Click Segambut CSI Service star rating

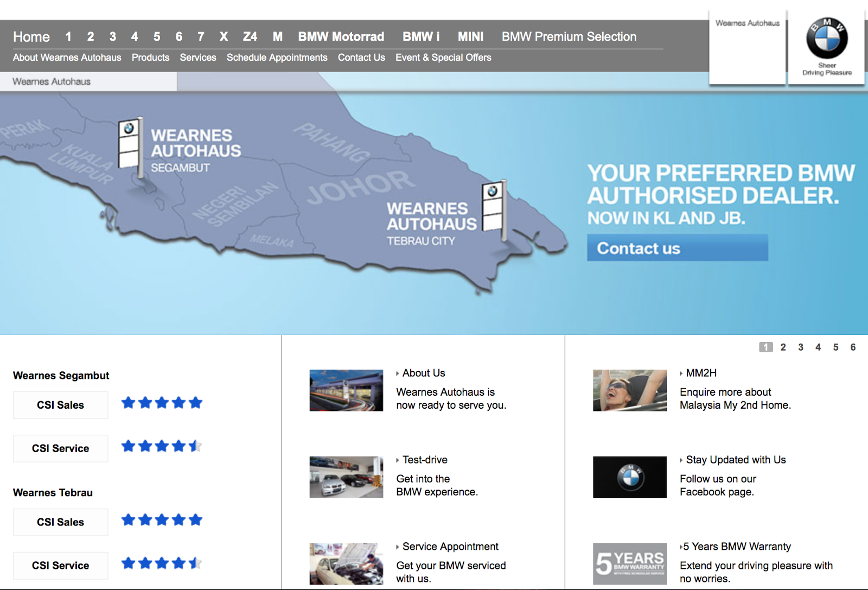tap(162, 446)
